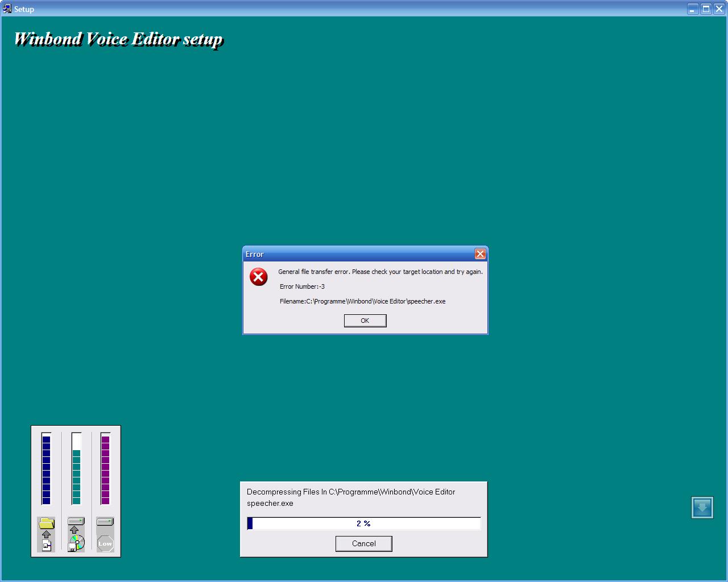The height and width of the screenshot is (582, 728).
Task: Close the Setup window
Action: (719, 9)
